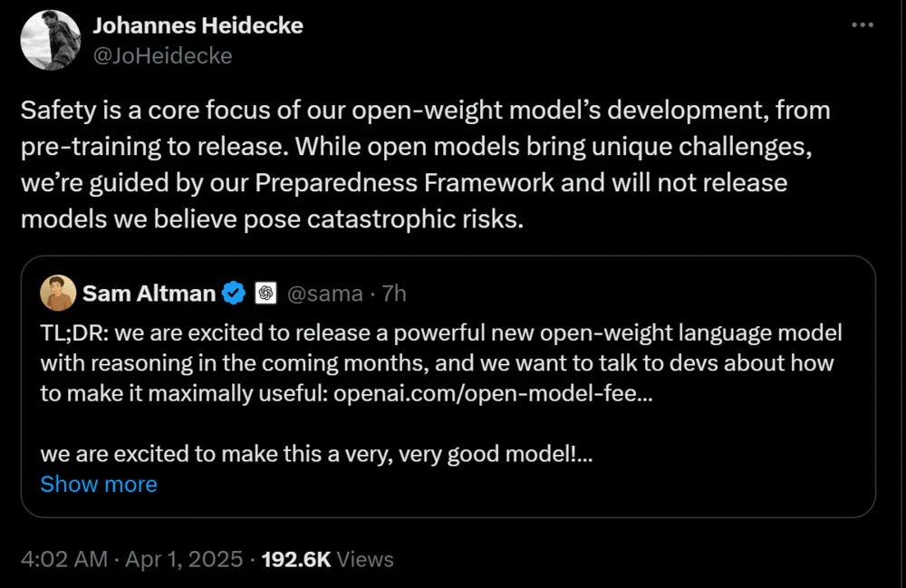Open Johannes Heidecke display name link
906x588 pixels.
click(x=198, y=26)
